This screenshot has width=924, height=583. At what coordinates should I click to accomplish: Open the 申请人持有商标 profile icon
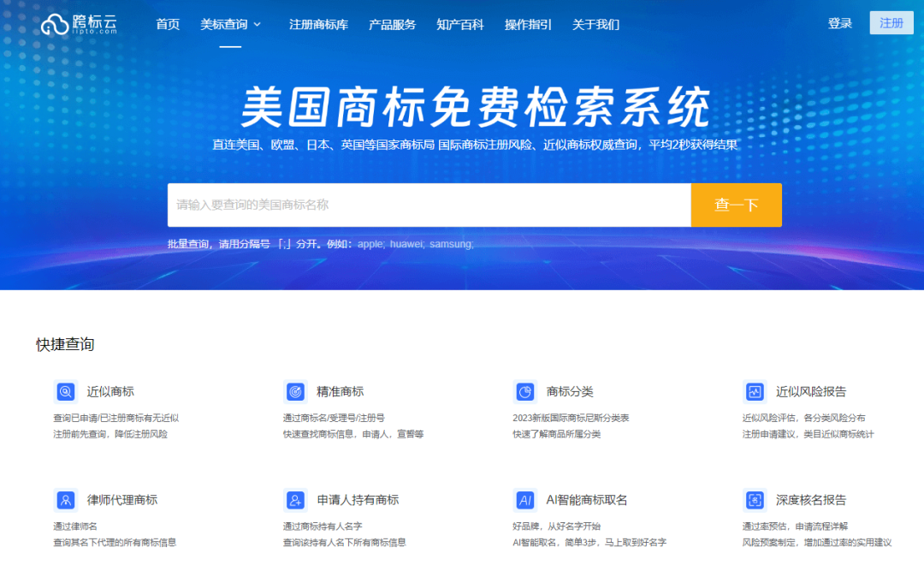295,499
